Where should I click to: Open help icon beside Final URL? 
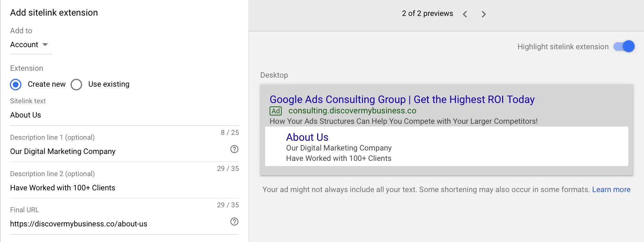point(235,222)
